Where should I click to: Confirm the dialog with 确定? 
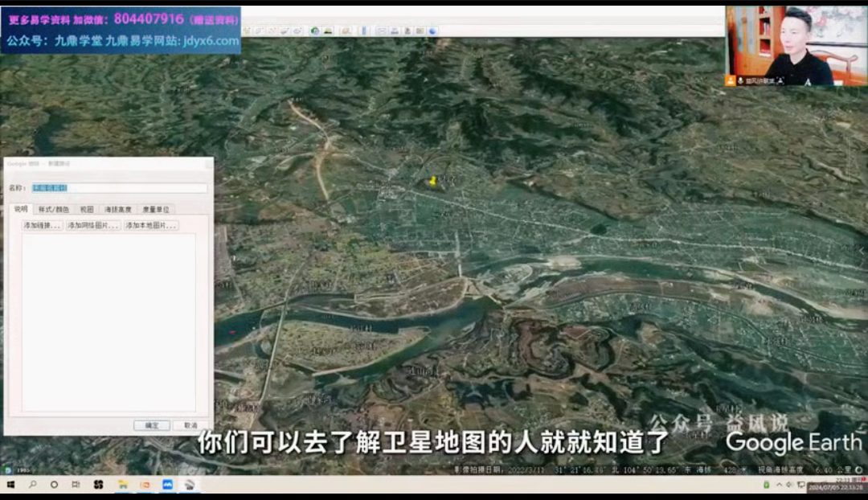[151, 425]
